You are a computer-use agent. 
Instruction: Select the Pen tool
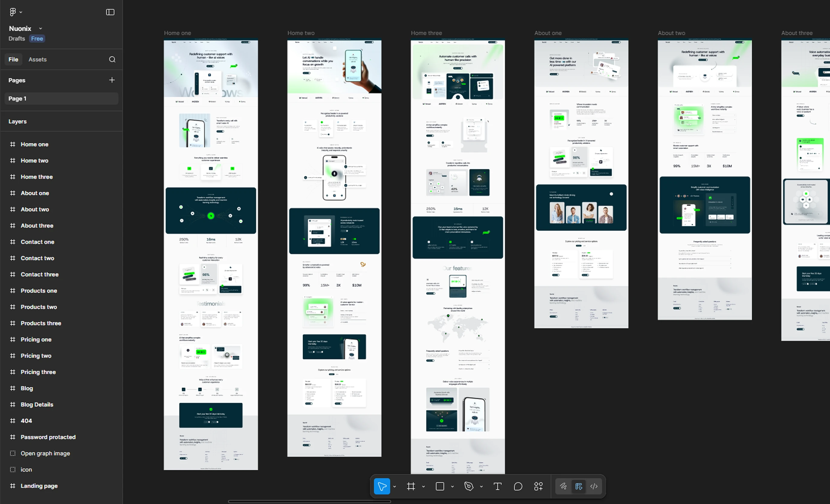(x=468, y=486)
